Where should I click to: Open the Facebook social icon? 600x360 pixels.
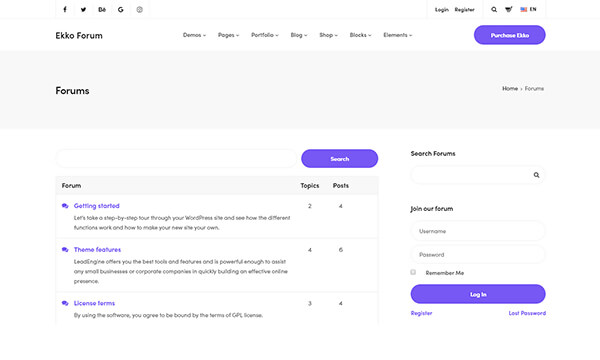(x=65, y=10)
